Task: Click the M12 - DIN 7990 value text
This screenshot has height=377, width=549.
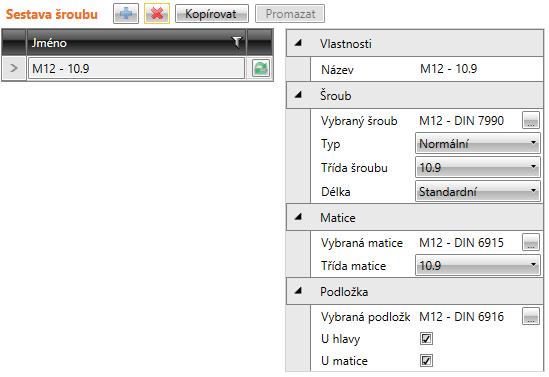Action: point(461,120)
